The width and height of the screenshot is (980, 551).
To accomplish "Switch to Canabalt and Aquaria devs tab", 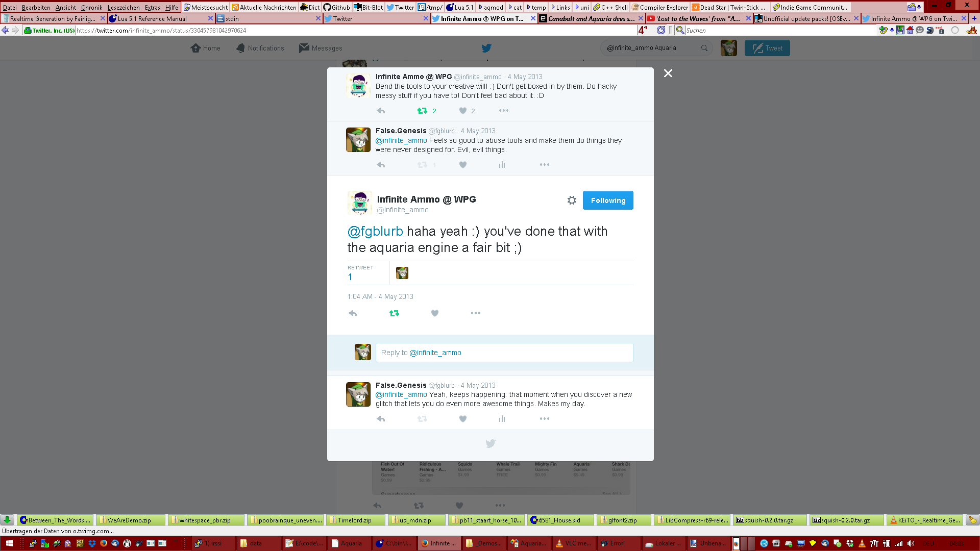I will coord(592,18).
